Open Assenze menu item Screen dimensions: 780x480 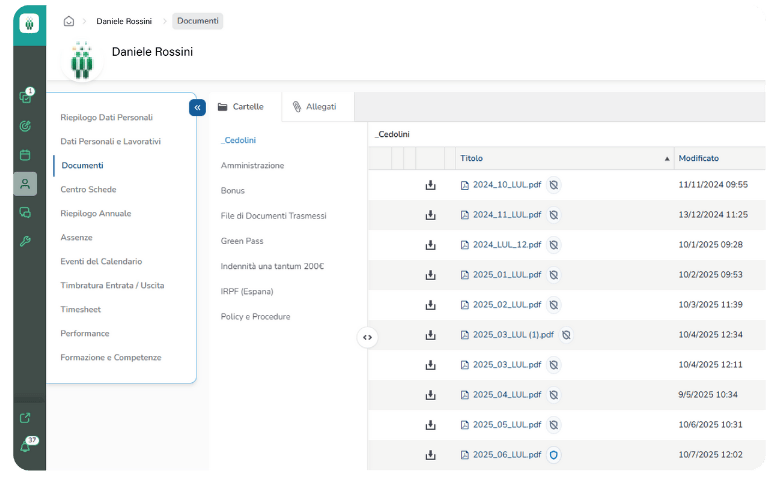pos(76,237)
